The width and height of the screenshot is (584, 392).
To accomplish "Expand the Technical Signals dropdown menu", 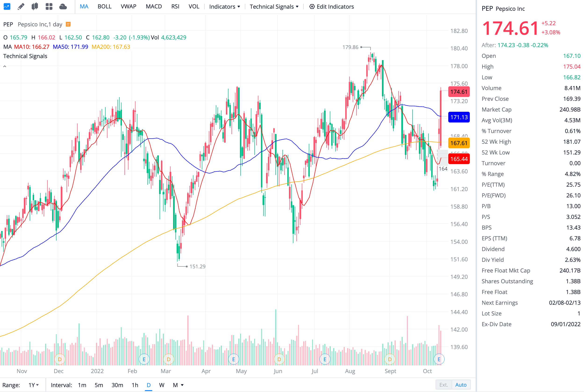I will point(274,7).
